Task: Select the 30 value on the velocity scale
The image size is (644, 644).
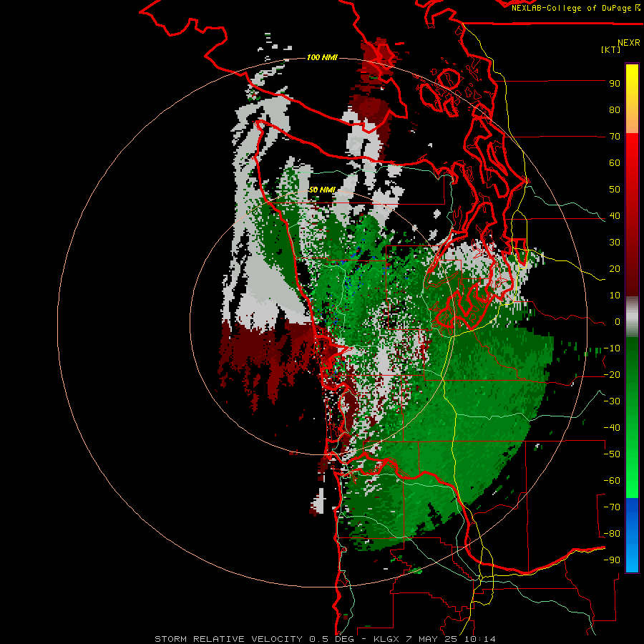Action: (615, 243)
